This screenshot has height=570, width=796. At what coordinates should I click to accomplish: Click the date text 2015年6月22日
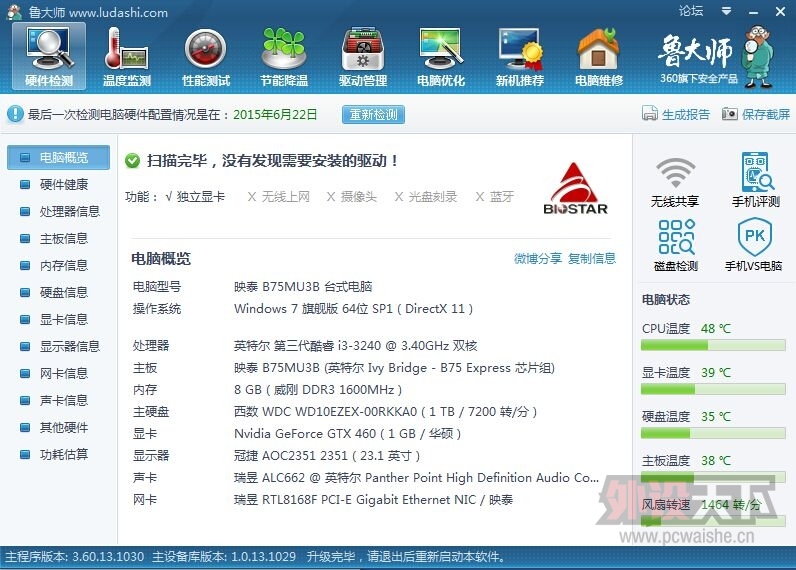(275, 114)
